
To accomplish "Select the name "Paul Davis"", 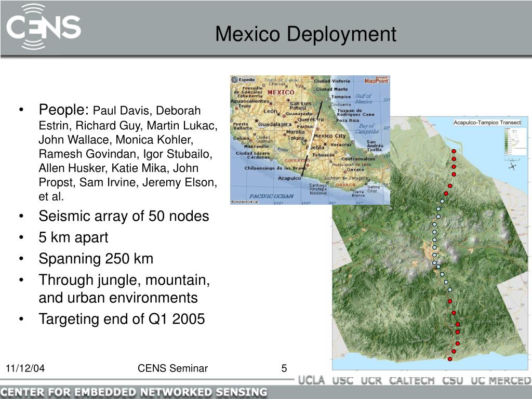I will [x=121, y=111].
